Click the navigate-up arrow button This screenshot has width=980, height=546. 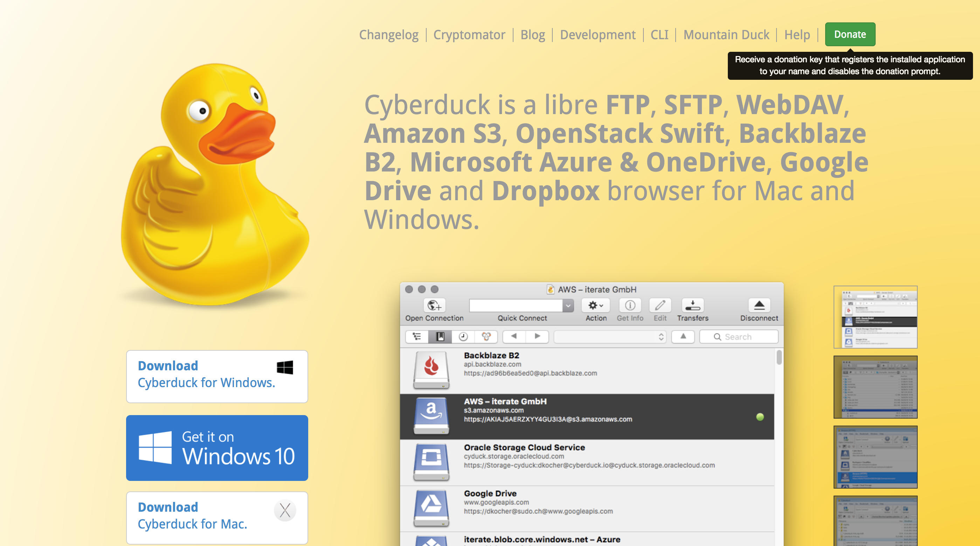(x=683, y=337)
